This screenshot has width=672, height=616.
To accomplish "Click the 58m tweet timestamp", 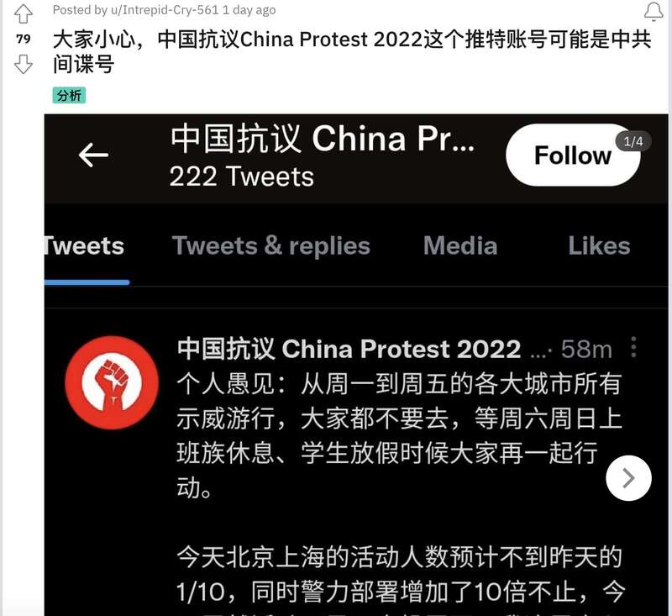I will (x=586, y=349).
